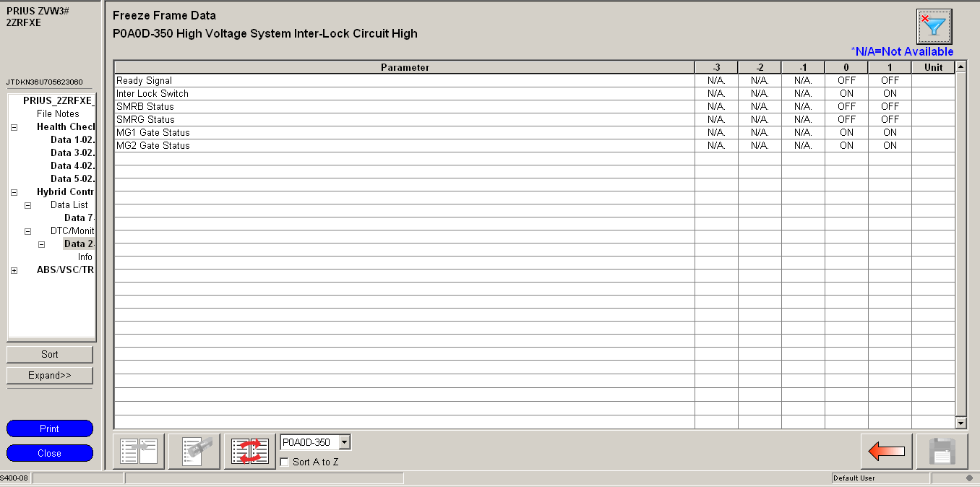Select the SMRG Status parameter row
Screen dimensions: 980x487
[x=535, y=120]
